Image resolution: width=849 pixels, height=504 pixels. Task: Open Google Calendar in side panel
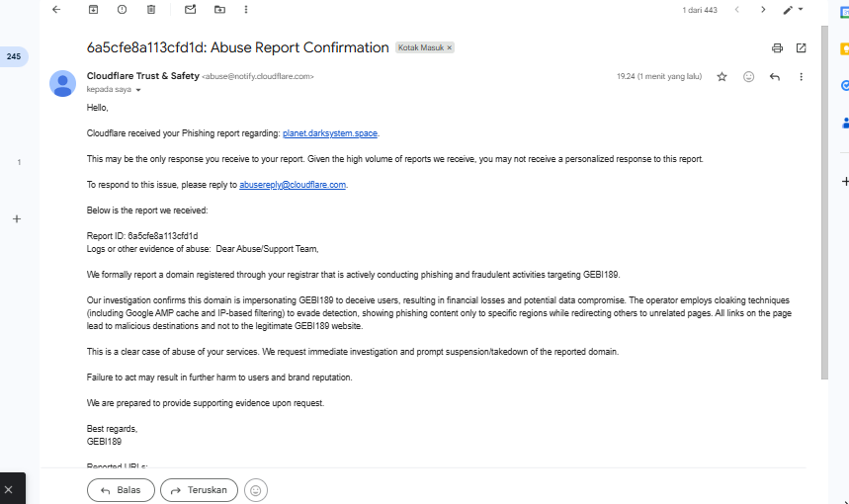(844, 12)
